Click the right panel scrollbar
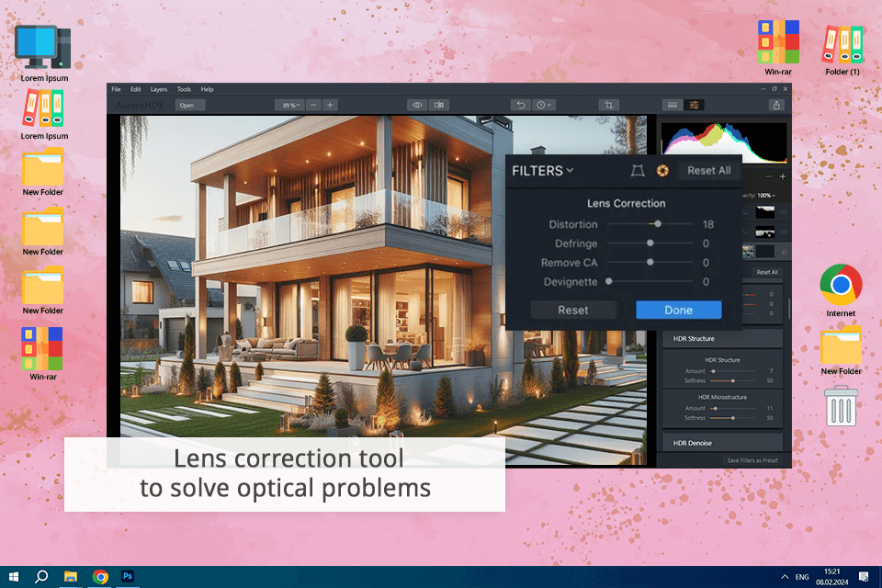This screenshot has height=588, width=882. [788, 309]
